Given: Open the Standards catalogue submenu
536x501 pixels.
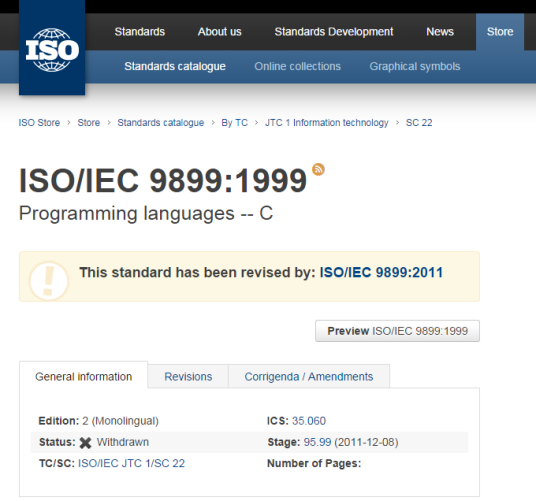Looking at the screenshot, I should (175, 66).
